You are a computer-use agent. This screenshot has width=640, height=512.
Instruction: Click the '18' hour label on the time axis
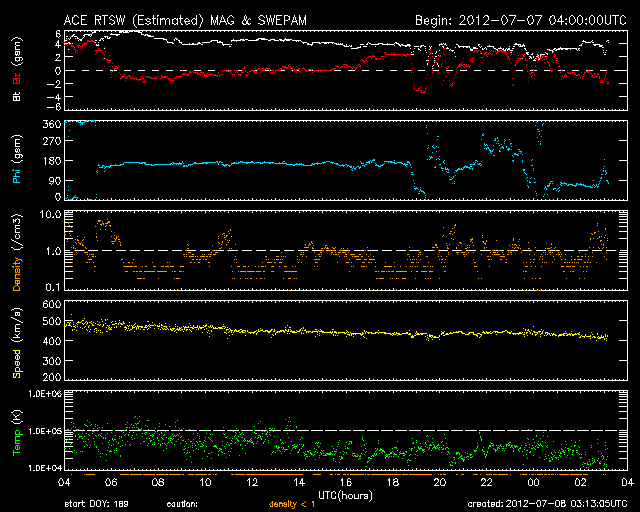coord(393,482)
